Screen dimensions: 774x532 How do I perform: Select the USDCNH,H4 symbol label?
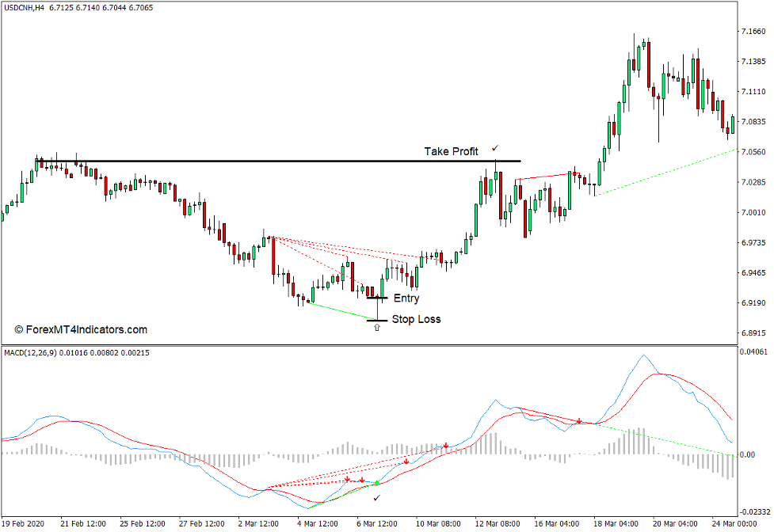pyautogui.click(x=24, y=6)
